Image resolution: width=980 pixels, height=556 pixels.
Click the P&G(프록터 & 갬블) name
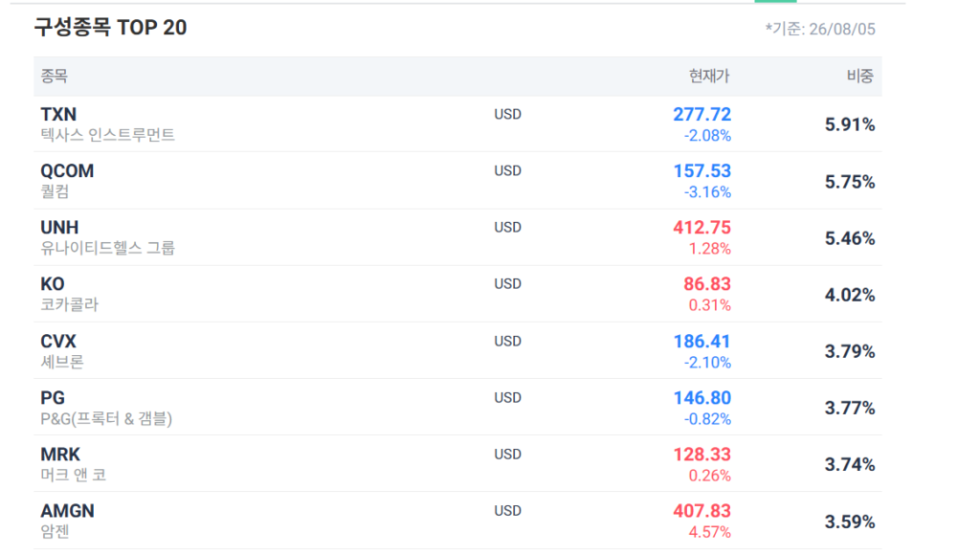(106, 418)
